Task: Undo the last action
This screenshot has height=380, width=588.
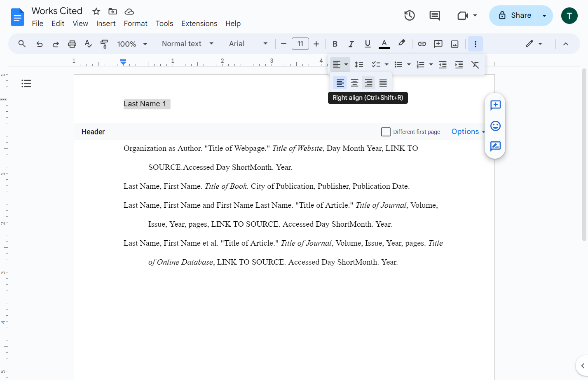Action: click(40, 44)
